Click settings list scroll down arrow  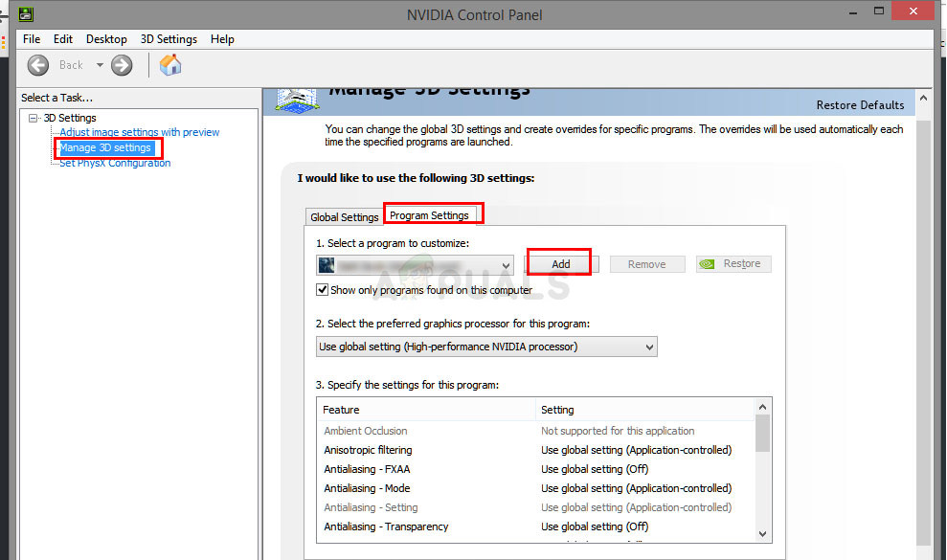point(763,534)
